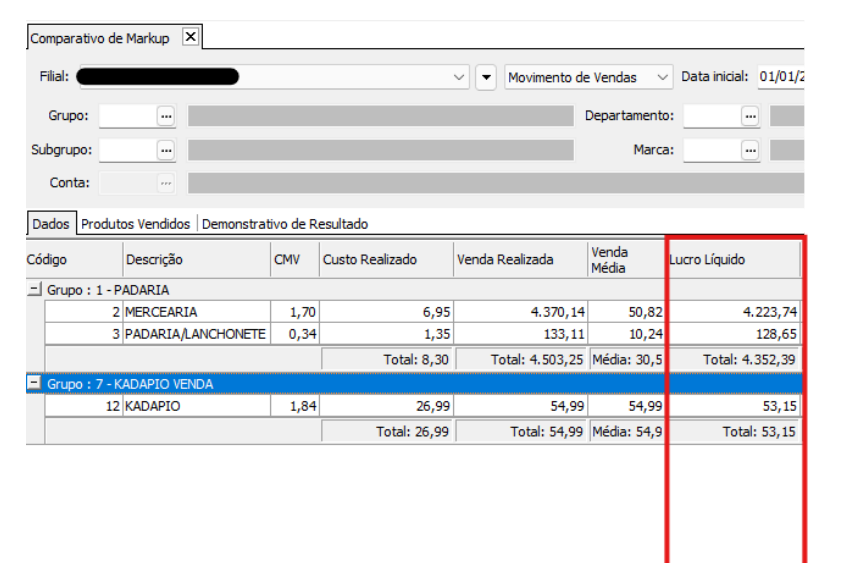Collapse Grupo 1 - PADARIA
Image resolution: width=855 pixels, height=563 pixels.
[35, 289]
